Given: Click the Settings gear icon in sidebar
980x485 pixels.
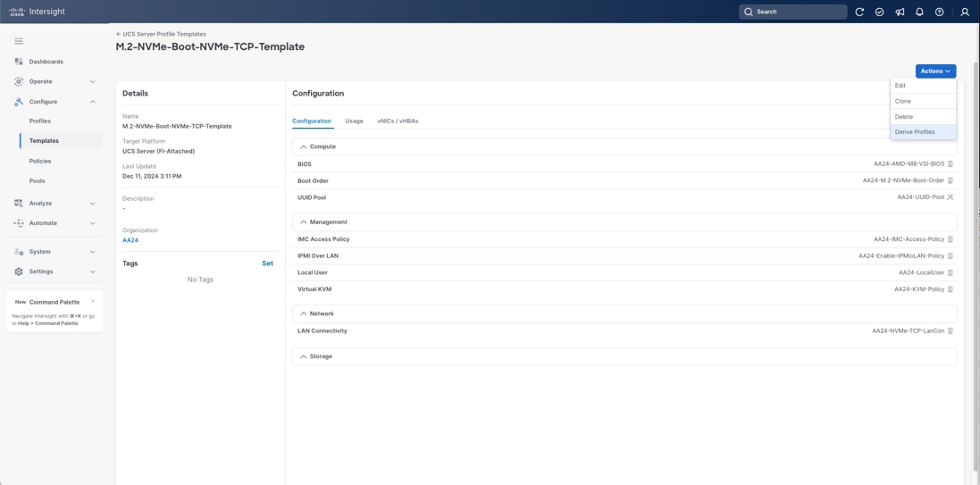Looking at the screenshot, I should [x=19, y=272].
